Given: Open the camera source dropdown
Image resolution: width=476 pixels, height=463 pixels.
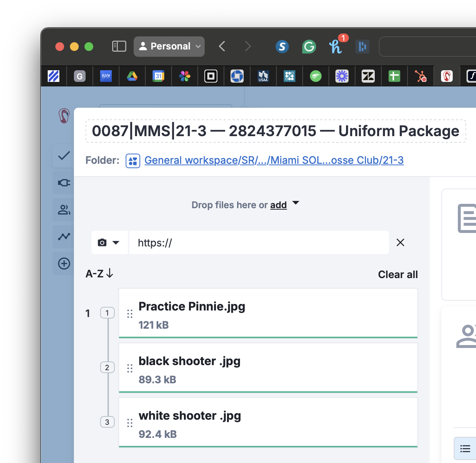Looking at the screenshot, I should tap(109, 243).
